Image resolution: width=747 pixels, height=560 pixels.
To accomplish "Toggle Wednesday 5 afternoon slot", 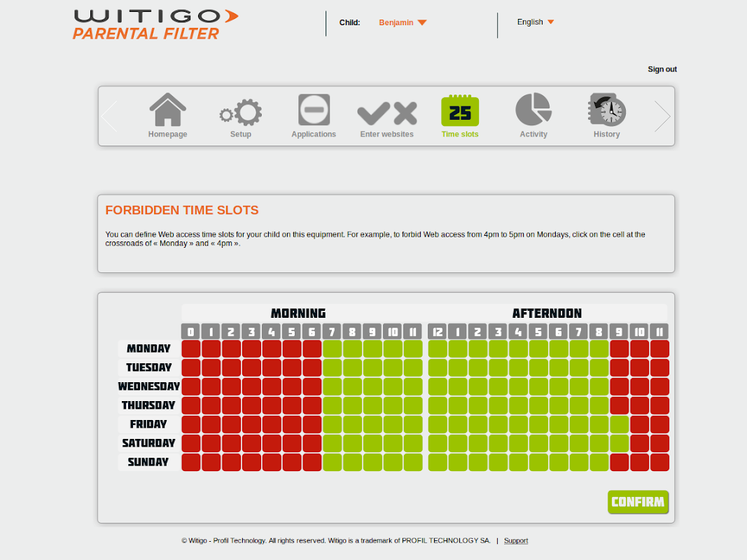I will pyautogui.click(x=538, y=386).
